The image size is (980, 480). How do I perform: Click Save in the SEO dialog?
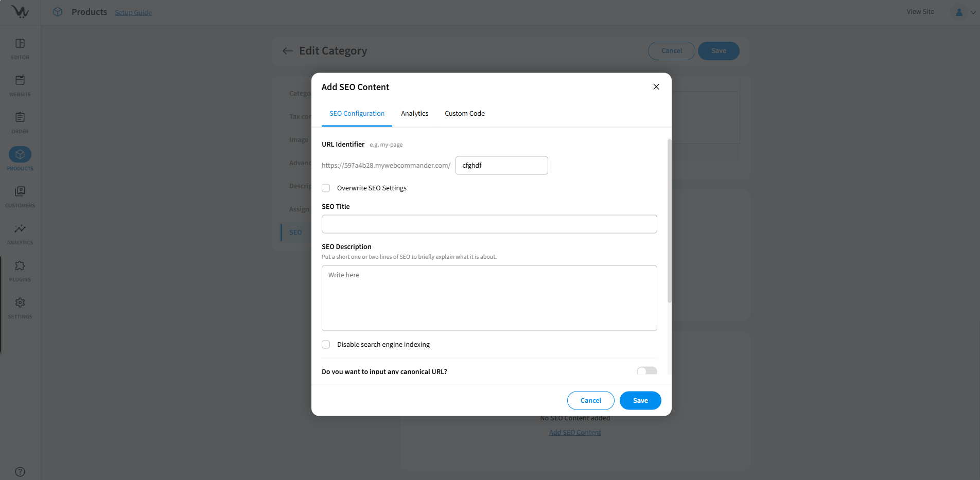point(640,401)
